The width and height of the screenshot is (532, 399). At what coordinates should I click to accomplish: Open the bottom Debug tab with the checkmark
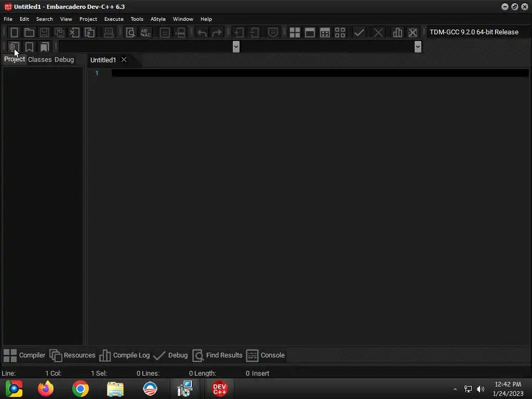(x=170, y=355)
